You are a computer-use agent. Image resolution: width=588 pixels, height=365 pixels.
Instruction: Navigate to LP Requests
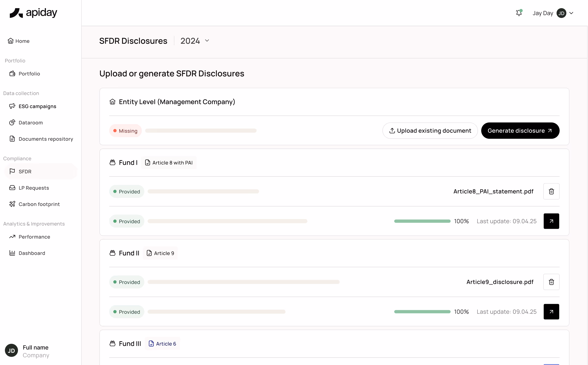point(34,188)
